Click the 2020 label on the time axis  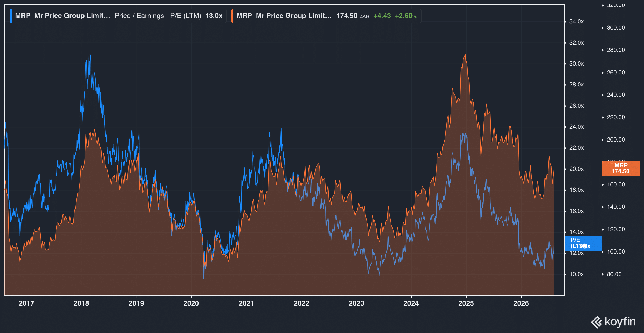coord(191,303)
